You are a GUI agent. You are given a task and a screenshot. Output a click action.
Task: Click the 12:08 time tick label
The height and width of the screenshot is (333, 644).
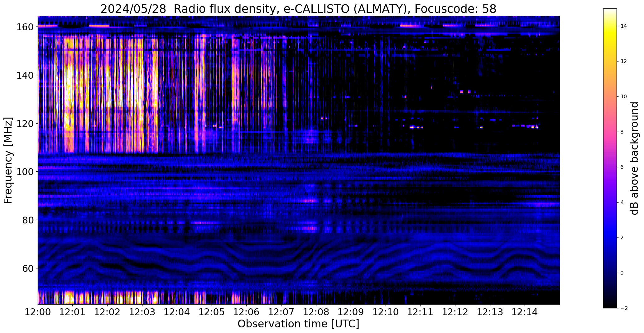316,312
